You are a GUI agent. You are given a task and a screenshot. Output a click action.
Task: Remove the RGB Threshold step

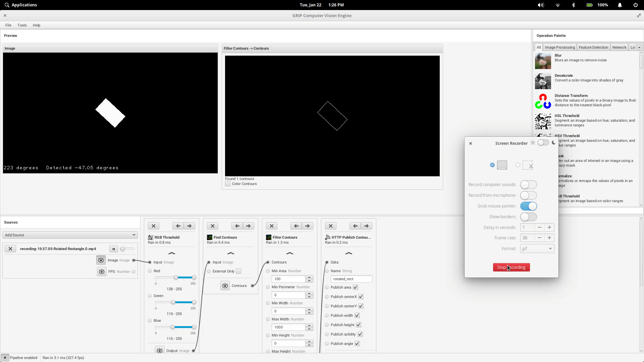tap(154, 226)
